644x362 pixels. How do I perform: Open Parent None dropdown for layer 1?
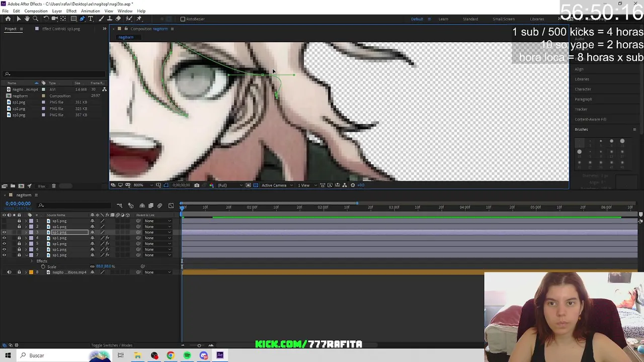(x=157, y=221)
